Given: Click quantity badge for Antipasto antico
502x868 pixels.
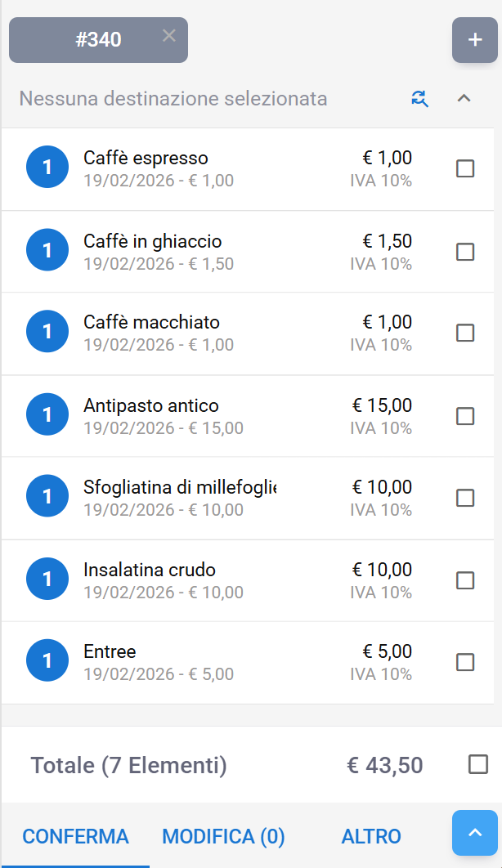Looking at the screenshot, I should pyautogui.click(x=47, y=415).
